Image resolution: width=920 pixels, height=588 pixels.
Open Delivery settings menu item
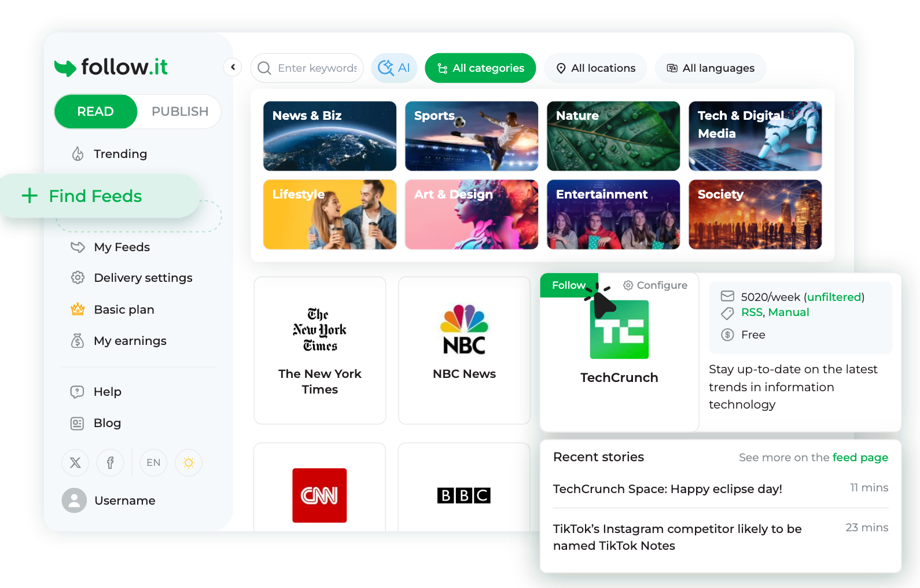(x=132, y=278)
